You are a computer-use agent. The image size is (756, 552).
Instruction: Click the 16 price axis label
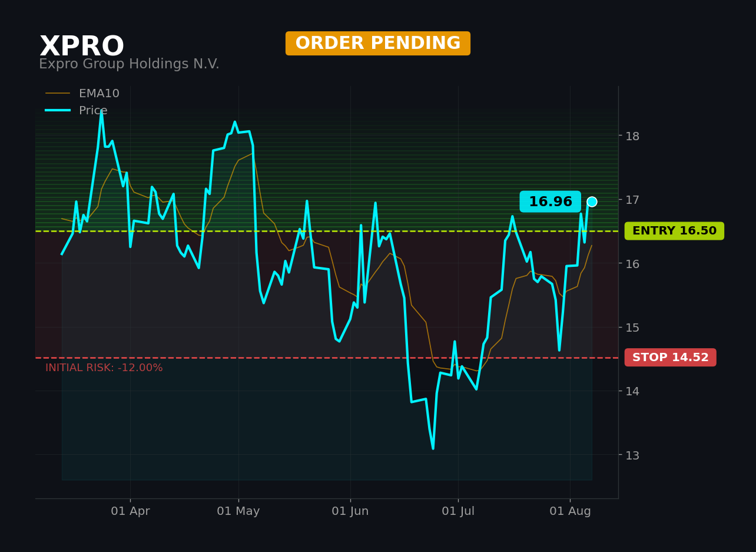[632, 263]
